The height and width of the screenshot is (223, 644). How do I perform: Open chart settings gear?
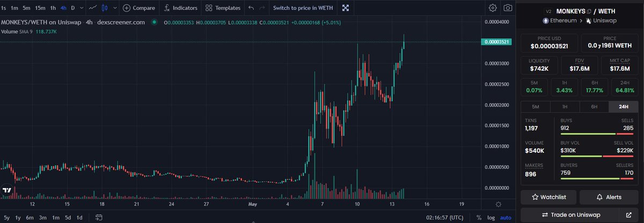493,8
